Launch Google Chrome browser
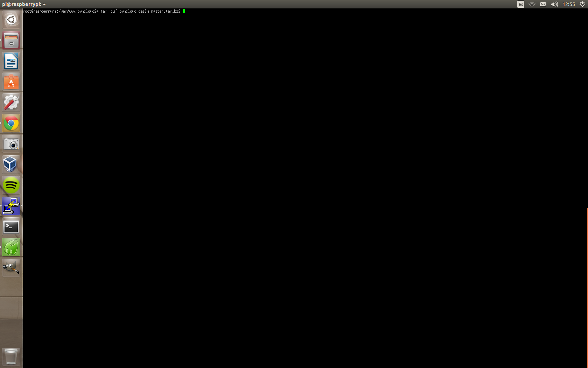The image size is (588, 368). [11, 123]
